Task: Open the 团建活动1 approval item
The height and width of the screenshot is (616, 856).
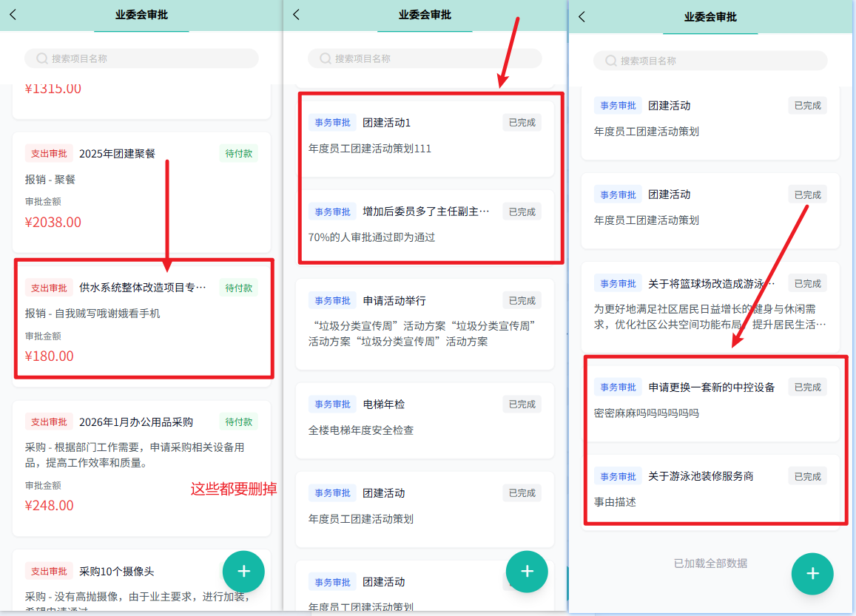Action: (x=425, y=135)
